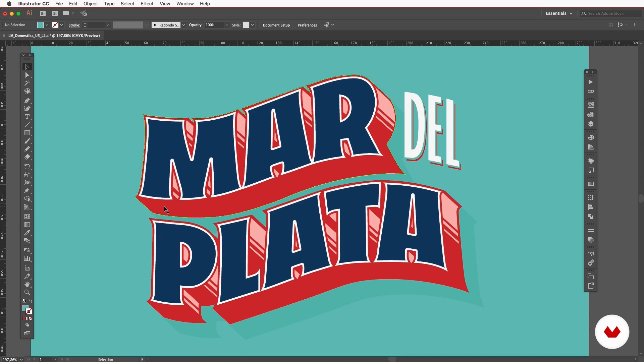Open the Links panel icon
The height and width of the screenshot is (362, 644).
click(x=591, y=92)
